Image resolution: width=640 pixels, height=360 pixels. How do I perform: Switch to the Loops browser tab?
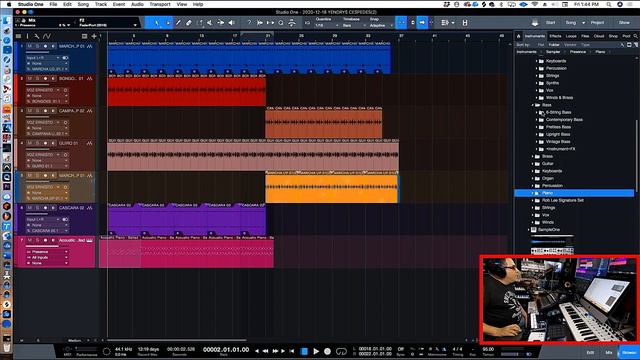(571, 36)
